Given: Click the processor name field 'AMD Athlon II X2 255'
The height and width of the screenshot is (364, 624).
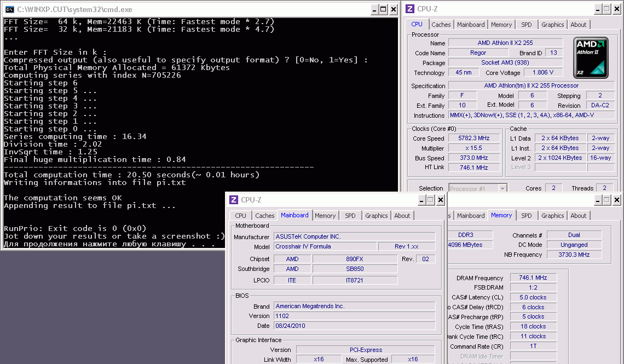Looking at the screenshot, I should (505, 43).
